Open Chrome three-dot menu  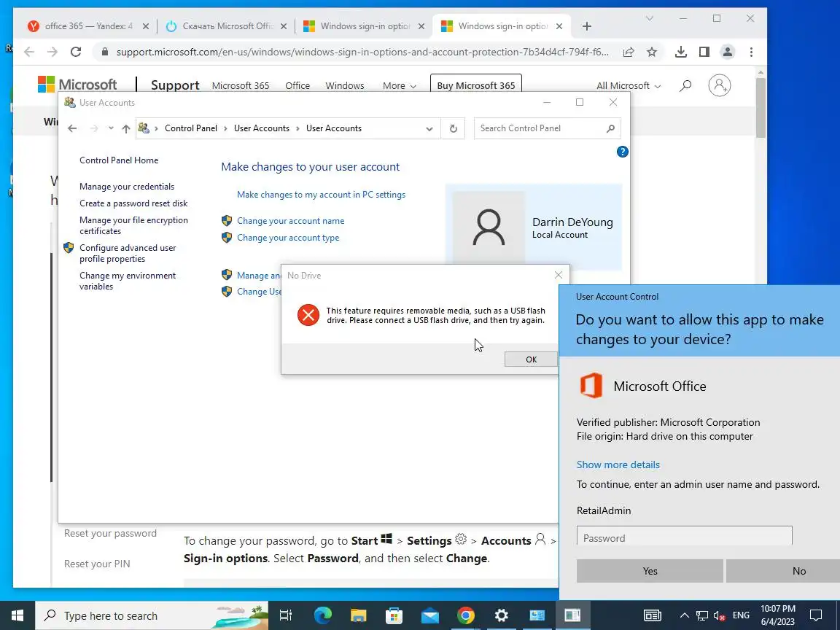(751, 52)
